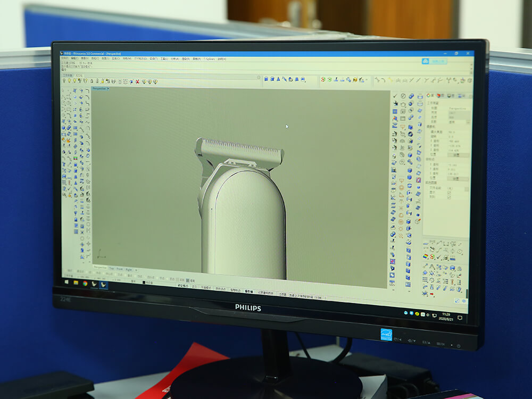532x399 pixels.
Task: Click the rainbow-colored icon in the lower-right palette
Action: (x=426, y=256)
